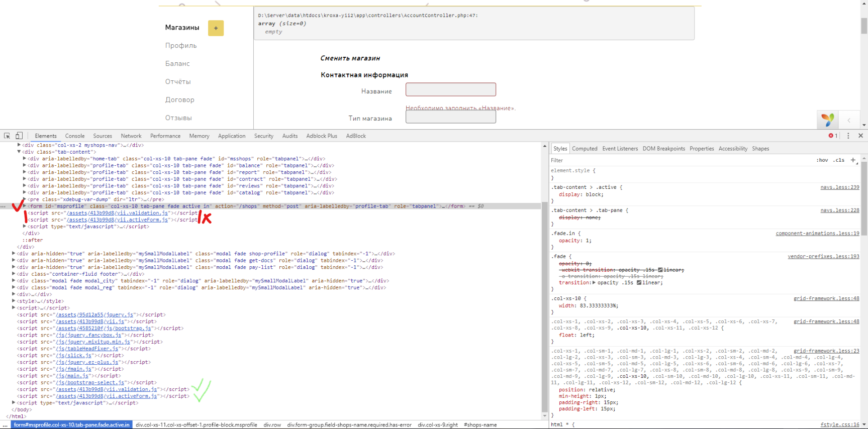Open the Sources tab

pyautogui.click(x=103, y=136)
